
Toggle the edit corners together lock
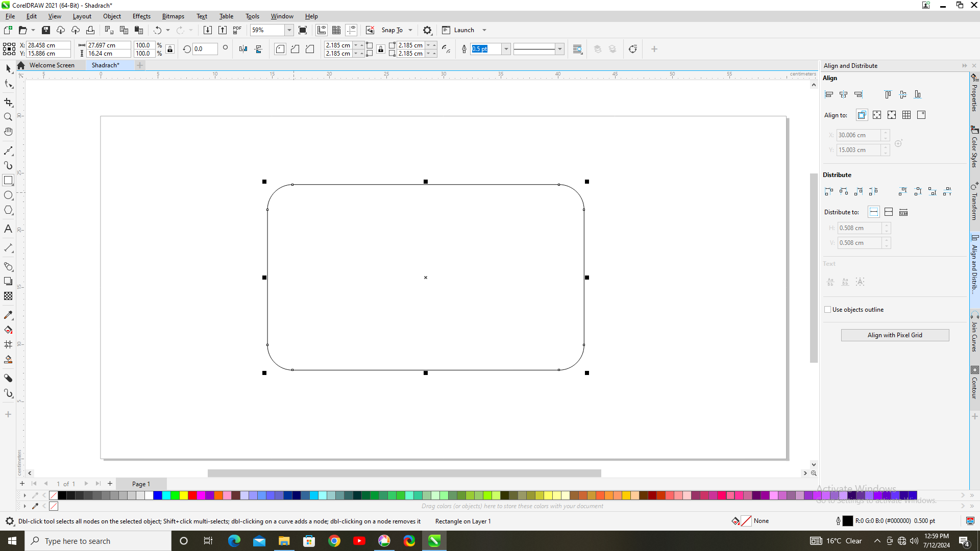[x=381, y=49]
